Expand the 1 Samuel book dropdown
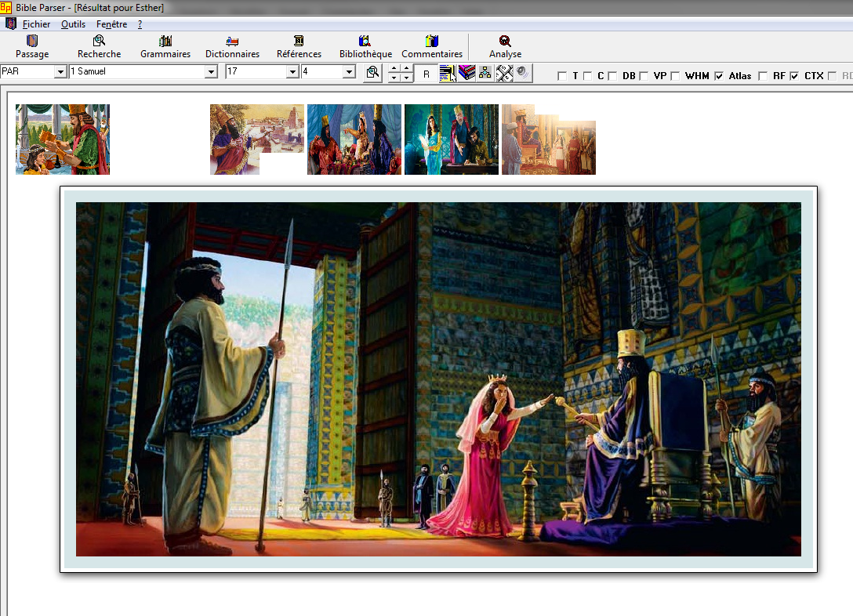853x616 pixels. pyautogui.click(x=211, y=72)
